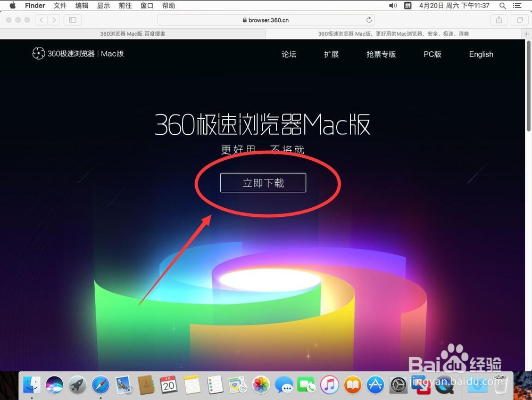
Task: Go back with Safari's back arrow
Action: (41, 20)
